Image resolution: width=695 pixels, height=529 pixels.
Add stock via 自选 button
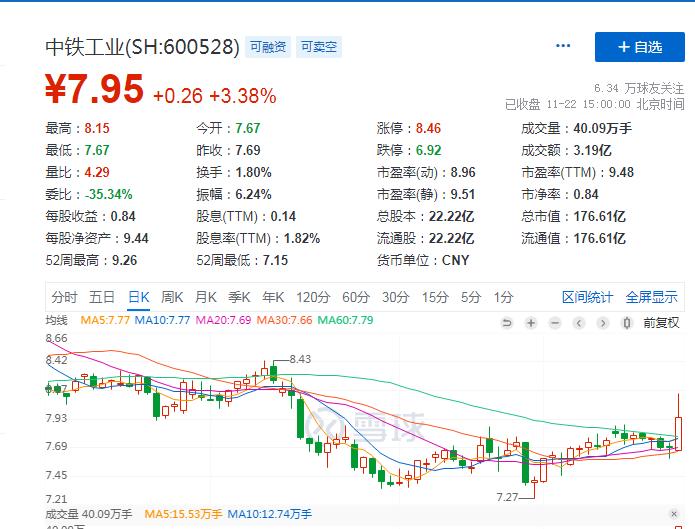(x=640, y=47)
